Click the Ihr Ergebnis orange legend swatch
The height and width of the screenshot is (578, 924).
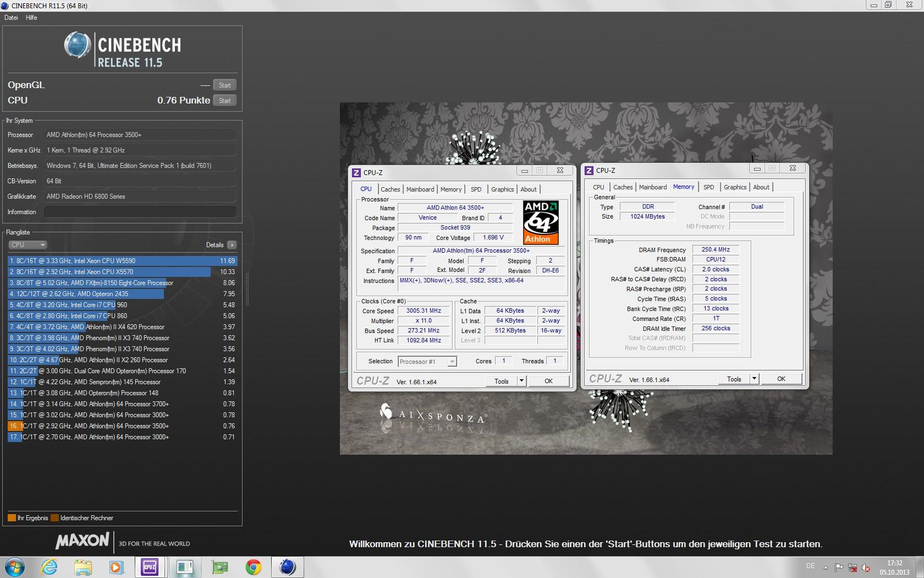(x=12, y=518)
